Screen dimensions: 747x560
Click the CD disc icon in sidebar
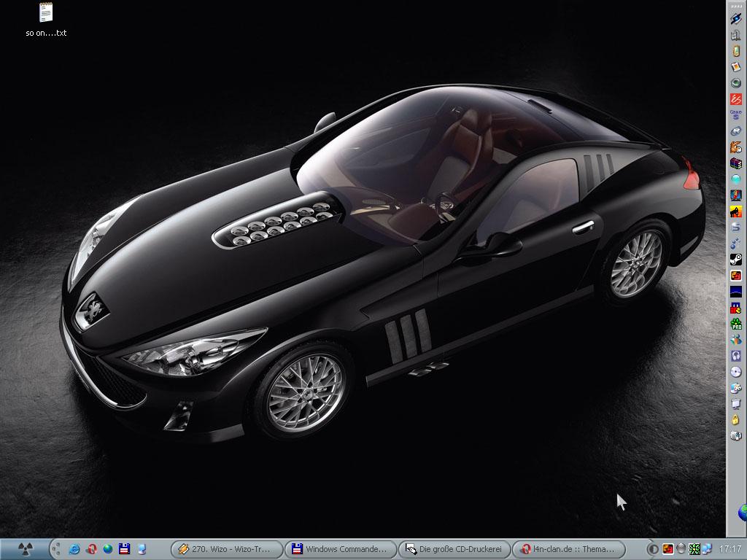tap(736, 371)
